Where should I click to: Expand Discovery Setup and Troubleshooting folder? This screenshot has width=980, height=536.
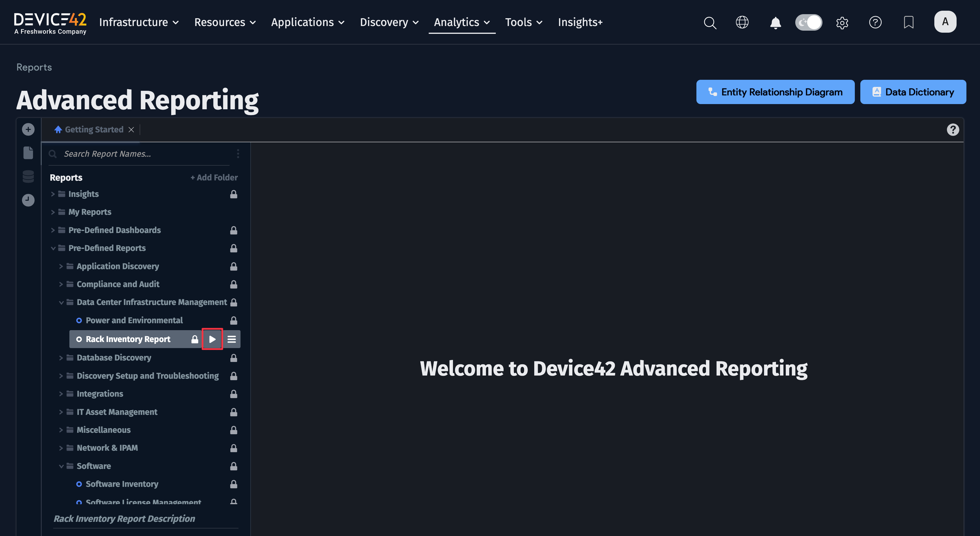[61, 376]
